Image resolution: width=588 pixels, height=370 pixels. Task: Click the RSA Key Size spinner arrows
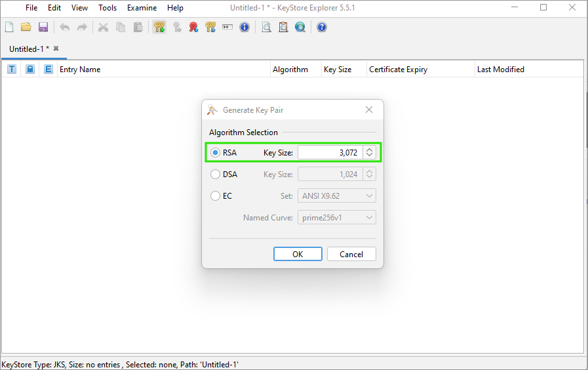coord(370,153)
